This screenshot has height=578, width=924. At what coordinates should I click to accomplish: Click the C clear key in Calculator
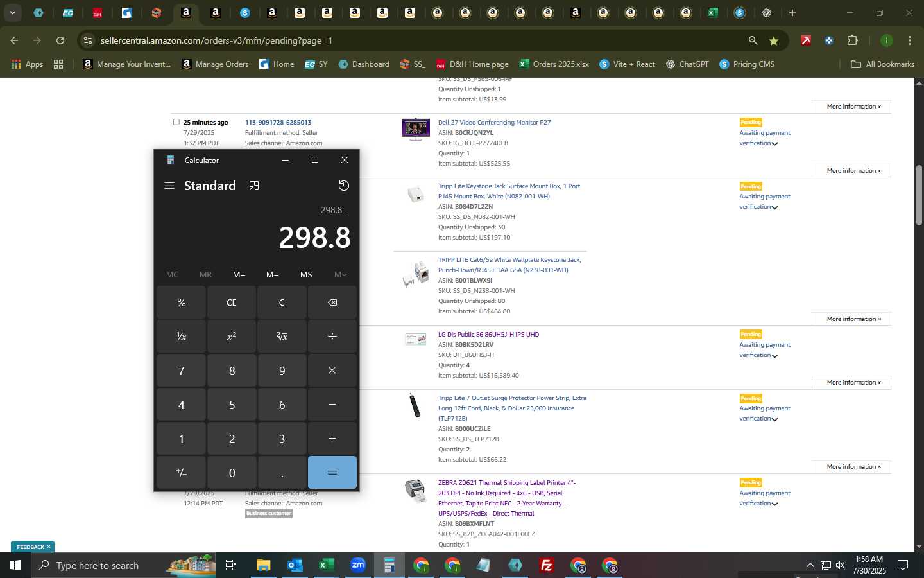(x=282, y=302)
